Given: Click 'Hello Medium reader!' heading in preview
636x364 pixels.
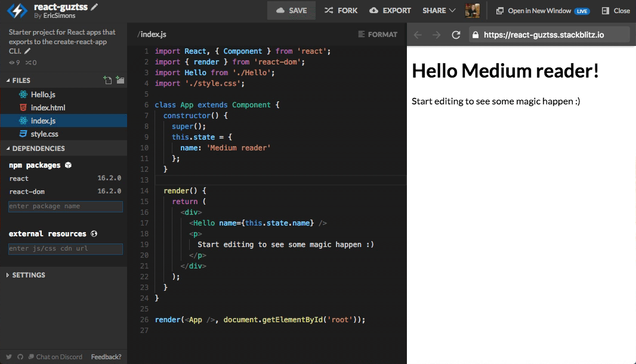Looking at the screenshot, I should [505, 70].
